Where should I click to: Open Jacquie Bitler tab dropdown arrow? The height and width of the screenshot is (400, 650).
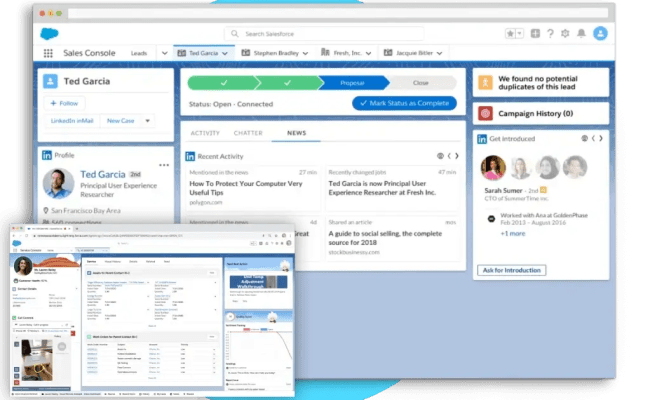439,53
